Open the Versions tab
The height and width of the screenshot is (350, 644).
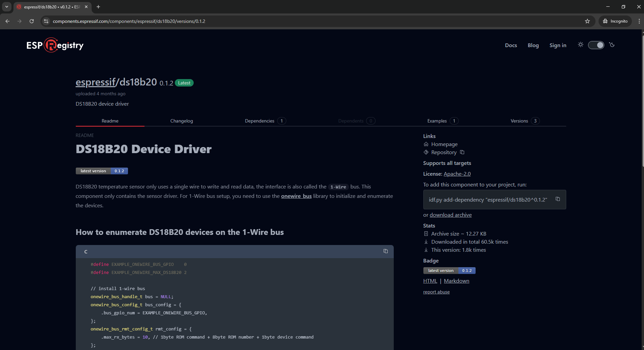pyautogui.click(x=525, y=121)
